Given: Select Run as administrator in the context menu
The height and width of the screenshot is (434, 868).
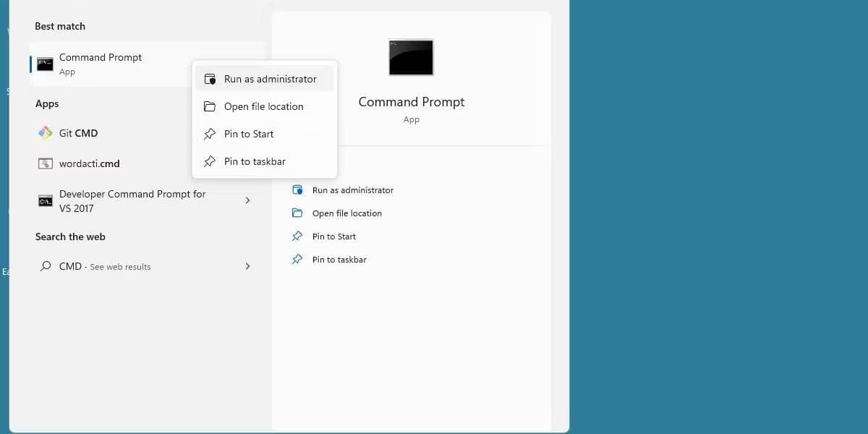Looking at the screenshot, I should 269,78.
